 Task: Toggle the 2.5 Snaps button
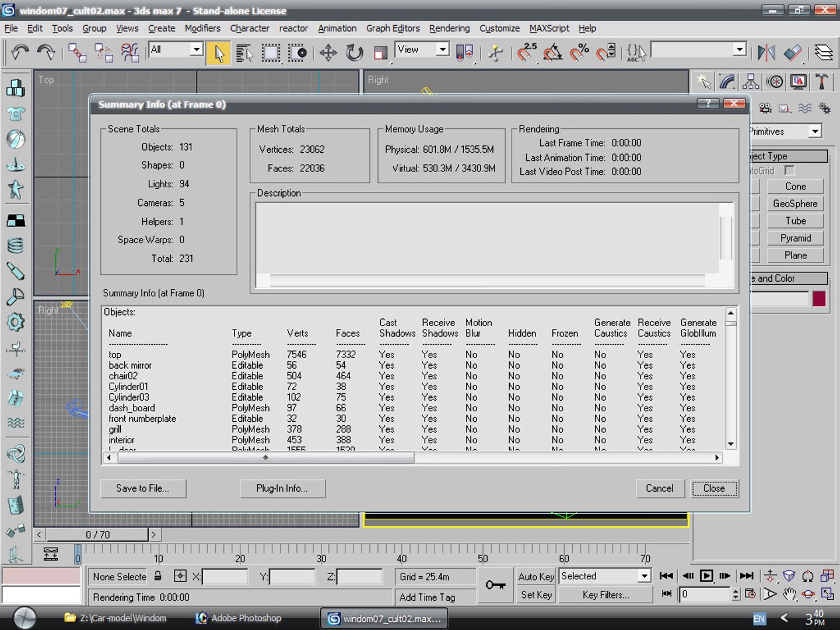[x=527, y=52]
